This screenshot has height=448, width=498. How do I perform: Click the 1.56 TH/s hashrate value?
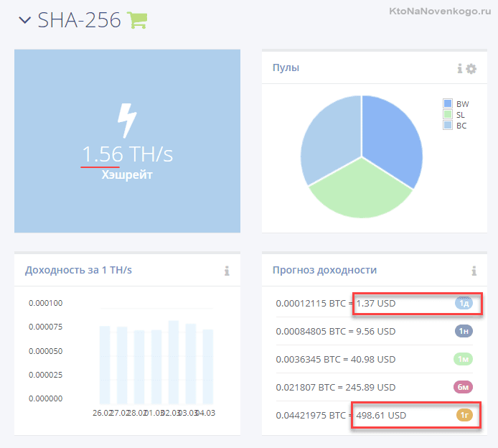coord(127,154)
